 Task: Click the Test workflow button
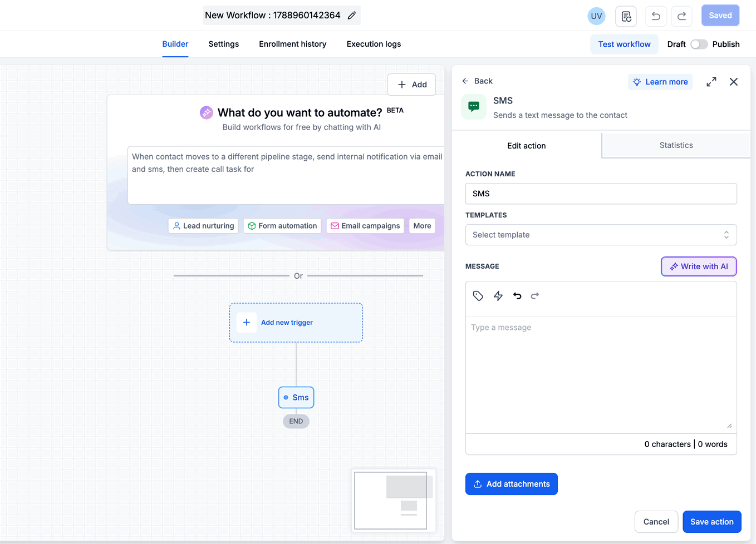coord(624,44)
